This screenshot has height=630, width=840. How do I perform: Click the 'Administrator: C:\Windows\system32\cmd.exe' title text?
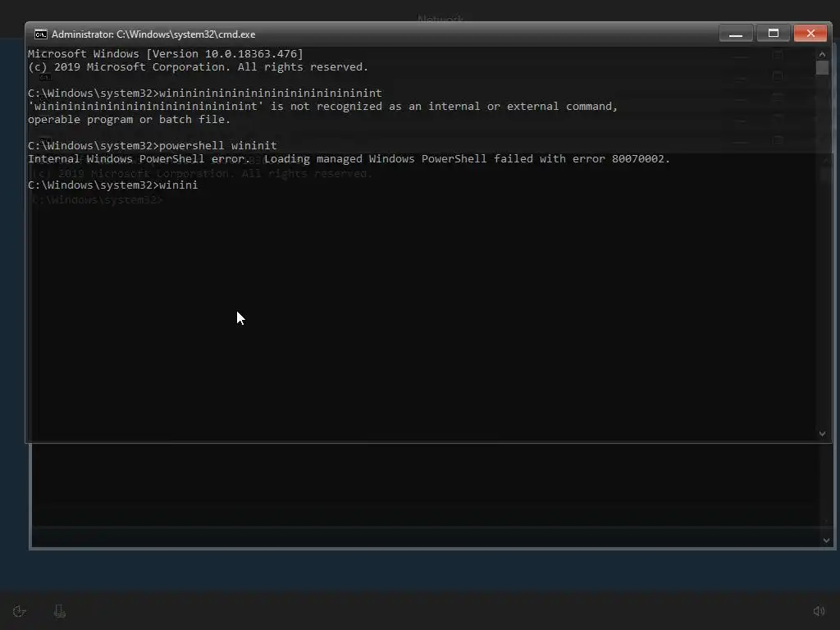[x=153, y=34]
